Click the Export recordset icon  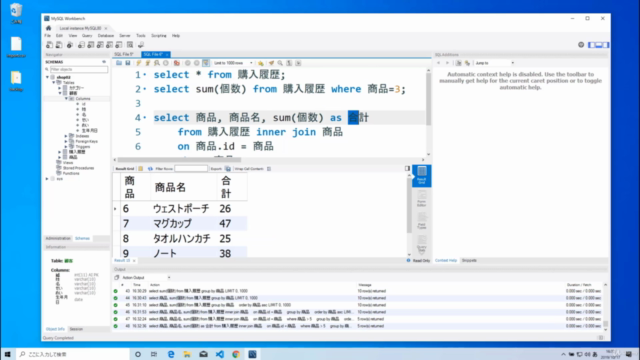[x=228, y=169]
